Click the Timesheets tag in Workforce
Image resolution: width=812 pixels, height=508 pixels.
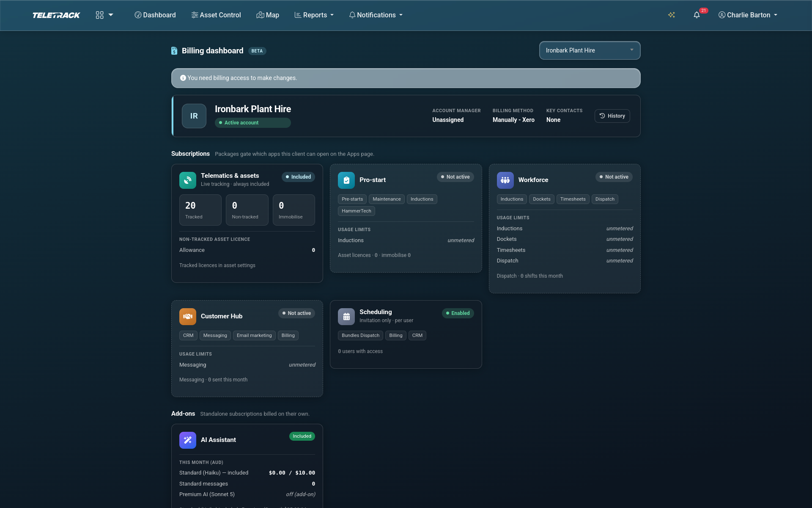pos(573,199)
